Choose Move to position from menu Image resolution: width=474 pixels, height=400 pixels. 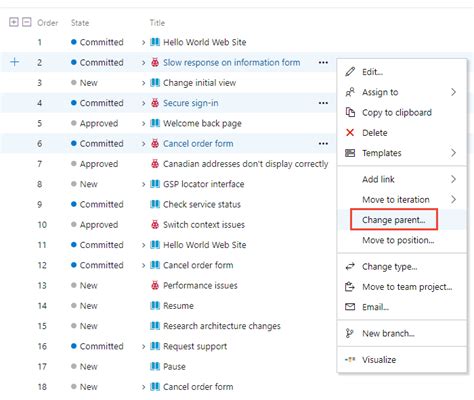[x=402, y=240]
